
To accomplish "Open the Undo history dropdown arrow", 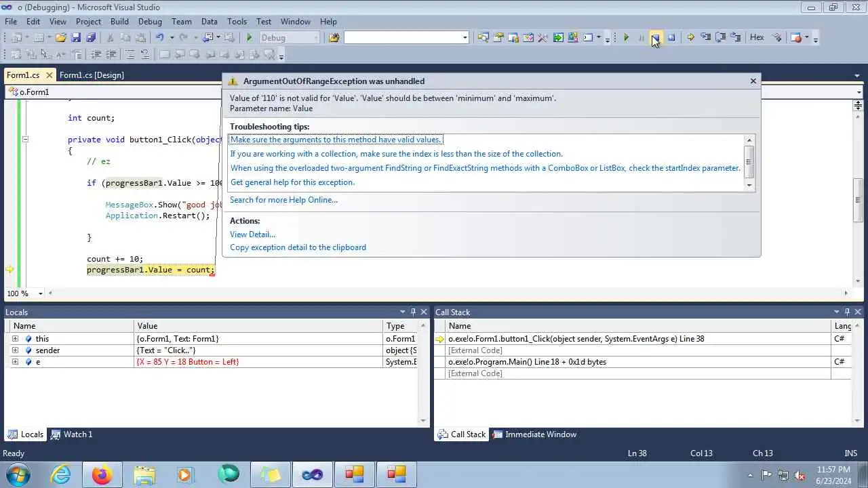I will 172,37.
